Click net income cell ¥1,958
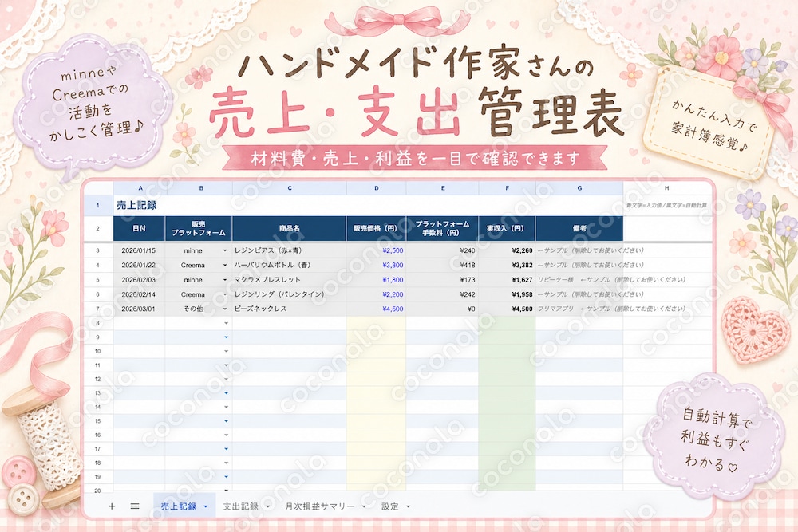Viewport: 798px width, 532px height. [507, 294]
